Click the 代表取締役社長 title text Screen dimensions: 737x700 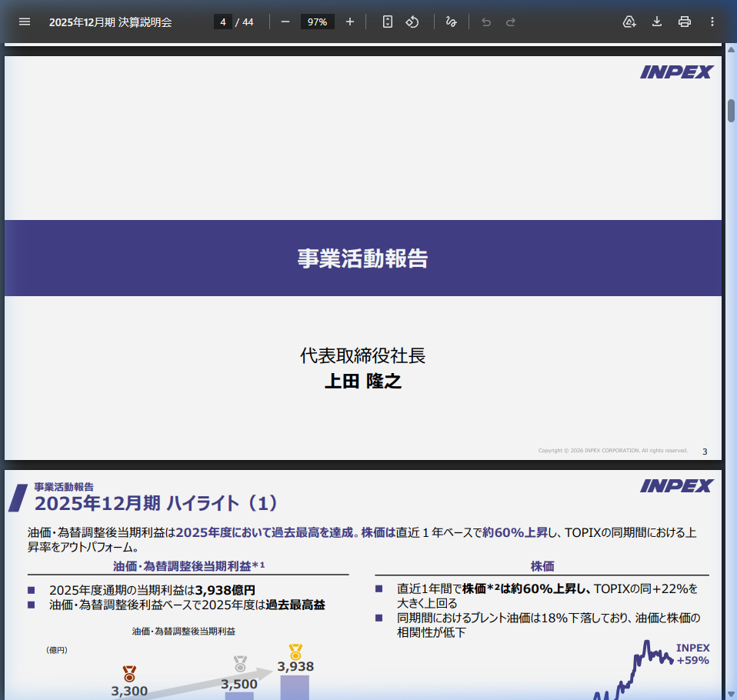point(362,355)
